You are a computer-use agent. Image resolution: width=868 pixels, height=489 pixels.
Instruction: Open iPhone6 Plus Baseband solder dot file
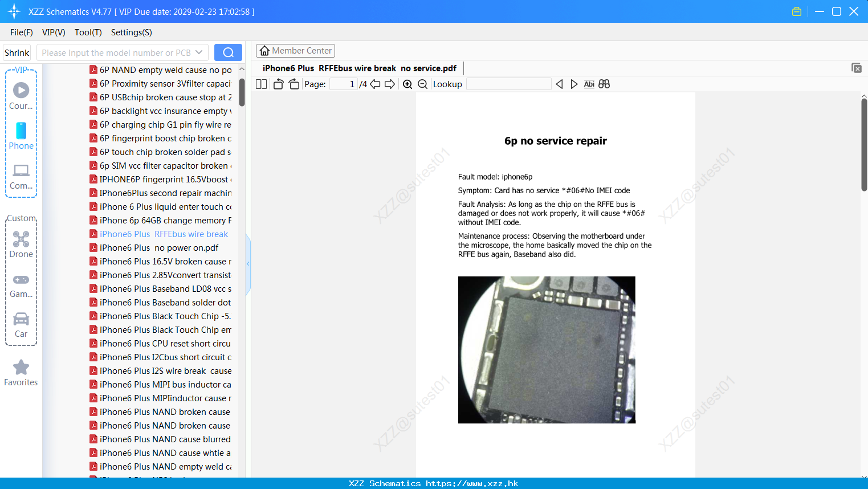[x=161, y=302]
